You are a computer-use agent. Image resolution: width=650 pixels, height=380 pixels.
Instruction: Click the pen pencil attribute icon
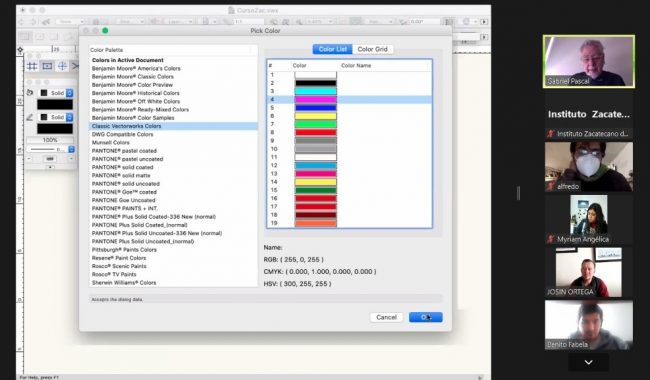29,117
